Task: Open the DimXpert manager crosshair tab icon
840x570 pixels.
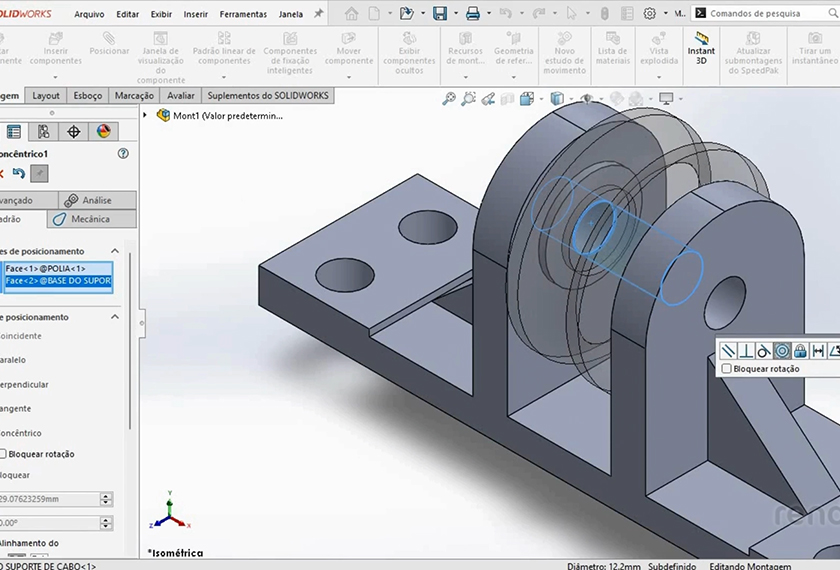Action: [x=73, y=131]
